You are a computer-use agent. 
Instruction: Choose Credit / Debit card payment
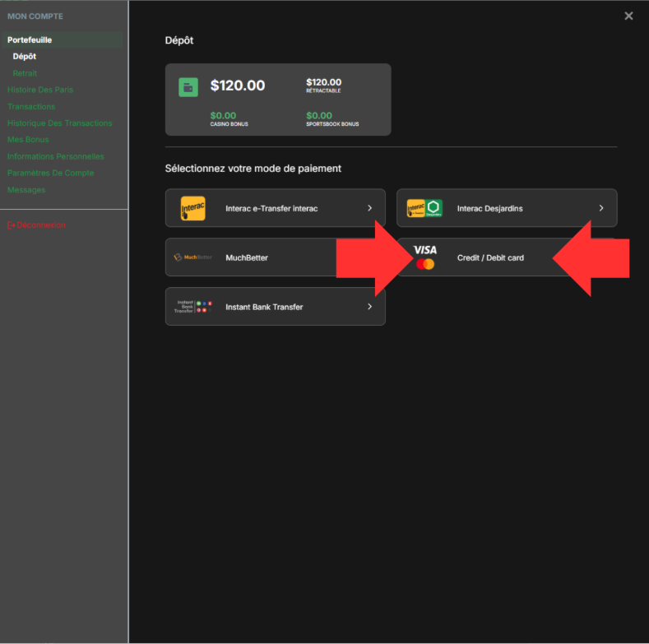pyautogui.click(x=490, y=258)
